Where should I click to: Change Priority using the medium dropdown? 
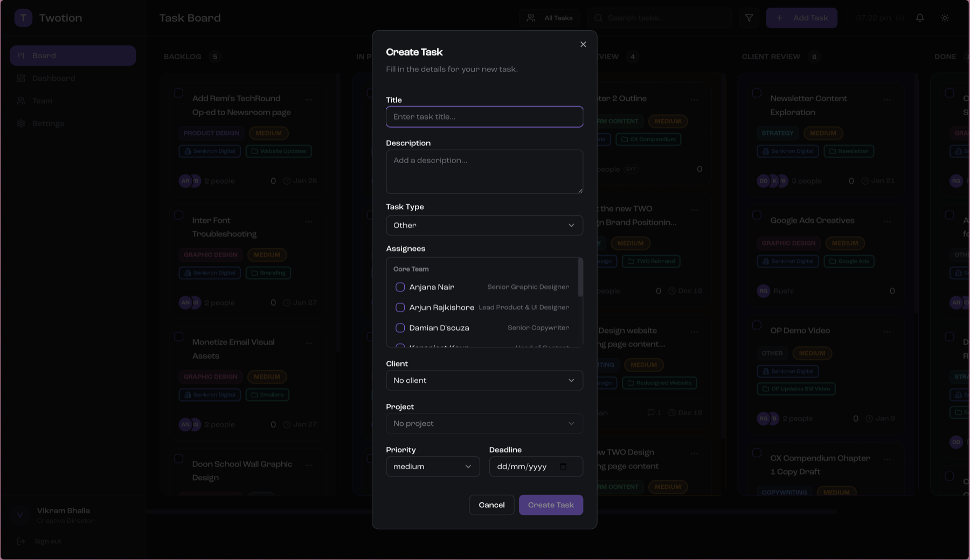tap(432, 466)
